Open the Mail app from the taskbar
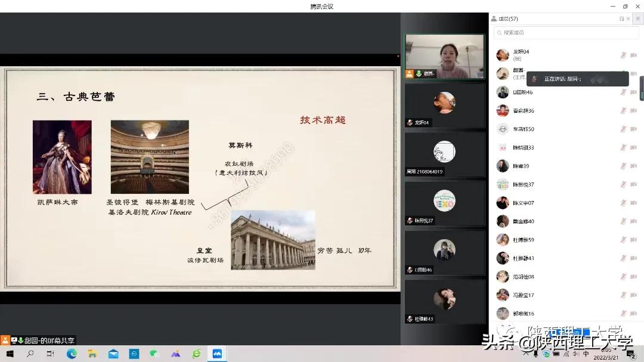The height and width of the screenshot is (362, 644). (x=113, y=354)
